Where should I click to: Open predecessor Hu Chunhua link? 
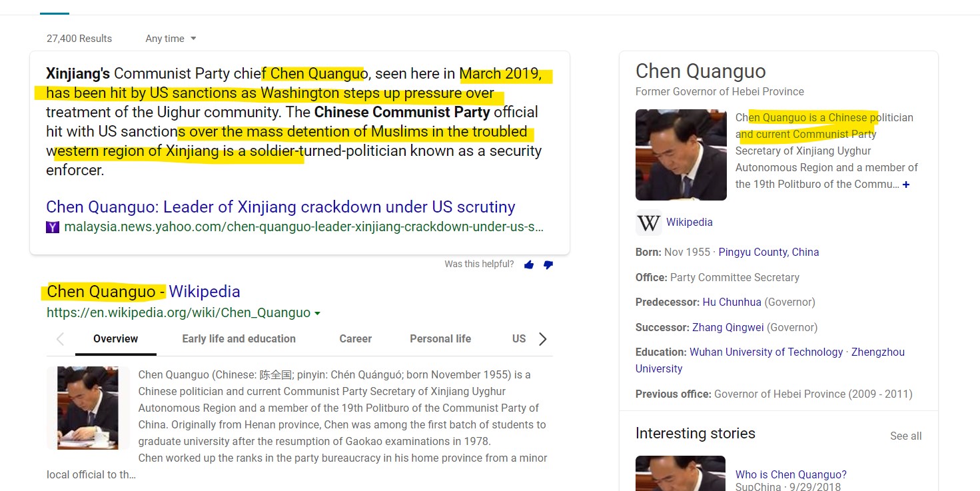tap(732, 302)
